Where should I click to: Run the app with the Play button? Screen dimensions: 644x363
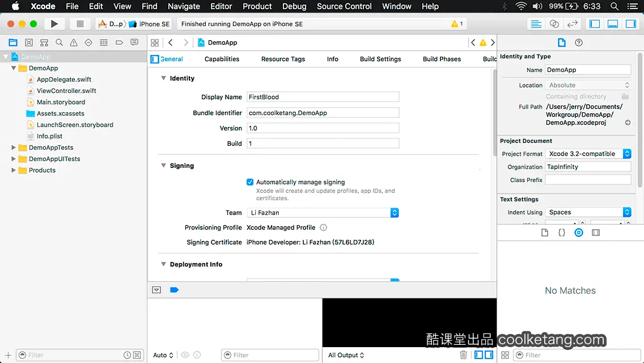click(54, 24)
